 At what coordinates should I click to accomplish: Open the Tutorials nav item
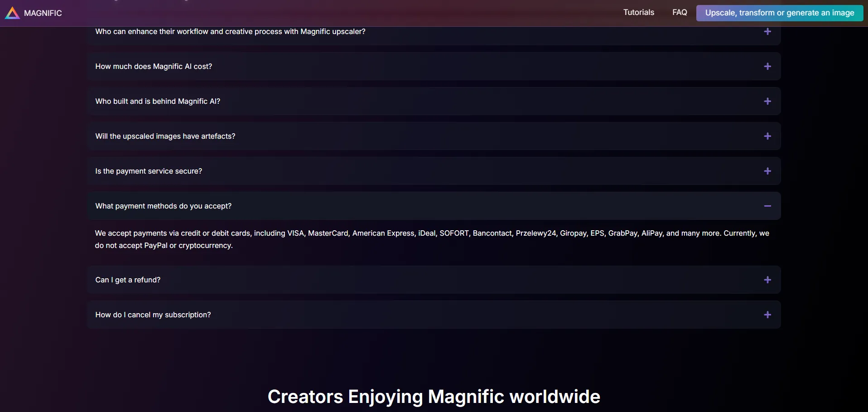pyautogui.click(x=638, y=13)
